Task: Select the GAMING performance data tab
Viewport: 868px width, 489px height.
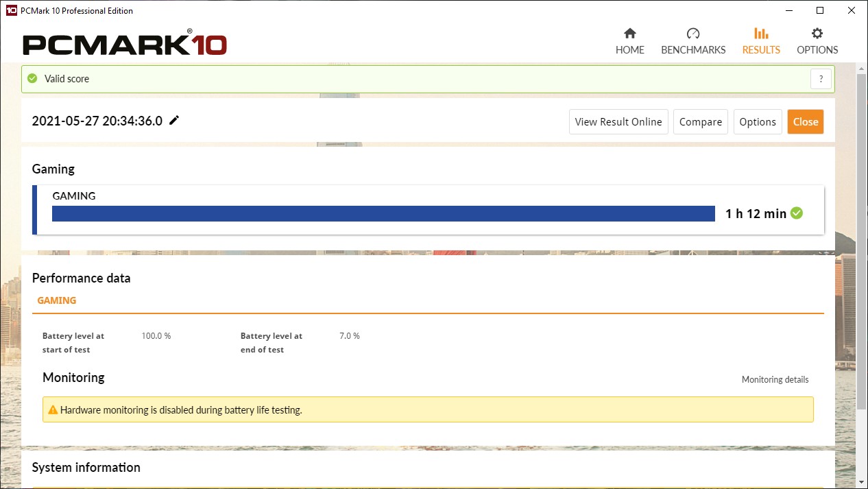Action: point(57,300)
